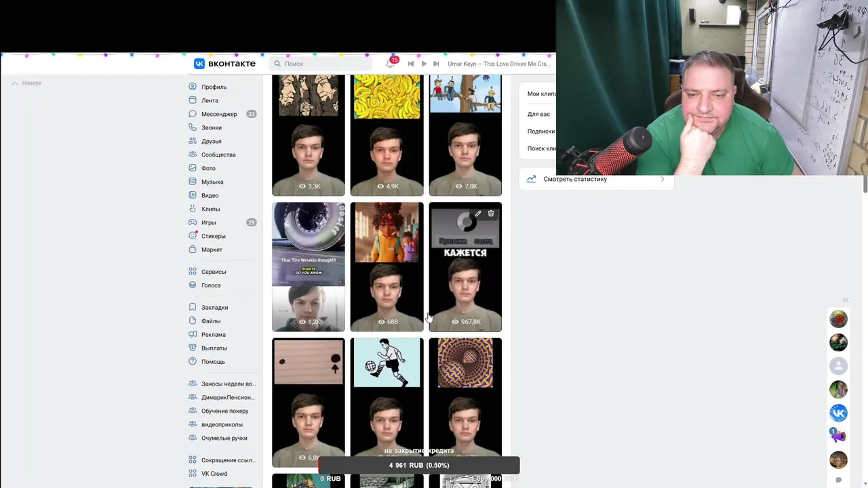Image resolution: width=868 pixels, height=488 pixels.
Task: Go to Фото section
Action: (x=208, y=168)
